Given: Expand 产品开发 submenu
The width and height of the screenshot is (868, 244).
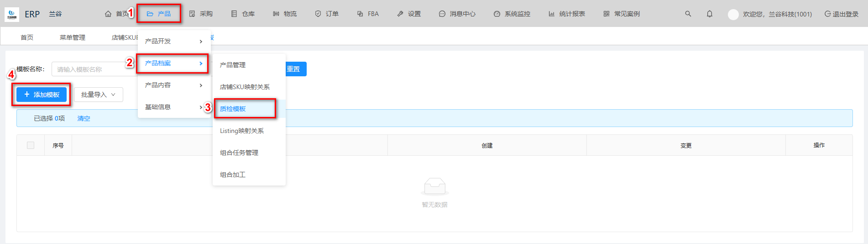Looking at the screenshot, I should click(173, 41).
